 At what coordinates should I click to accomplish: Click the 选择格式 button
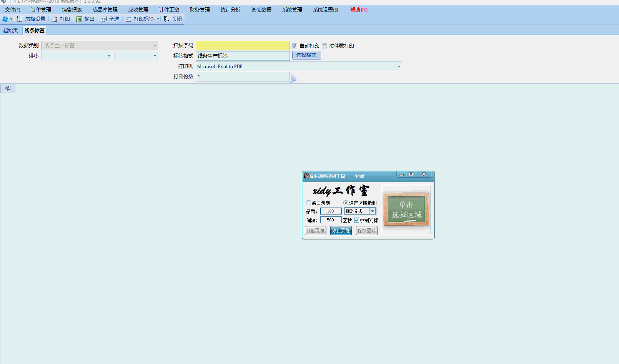pyautogui.click(x=306, y=55)
